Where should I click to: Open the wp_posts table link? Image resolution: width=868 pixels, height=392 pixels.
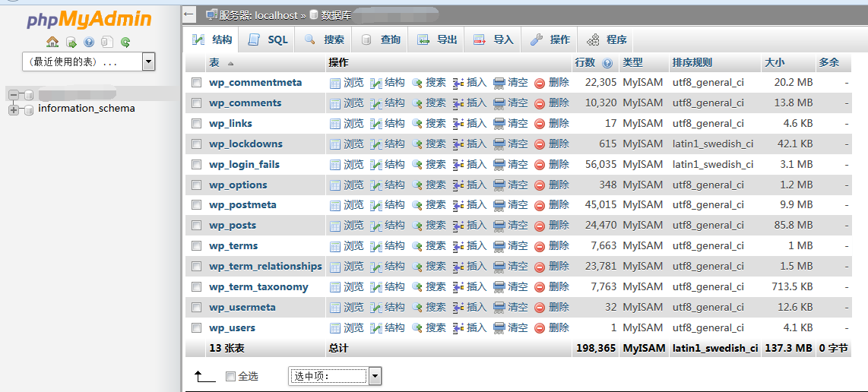click(x=233, y=226)
